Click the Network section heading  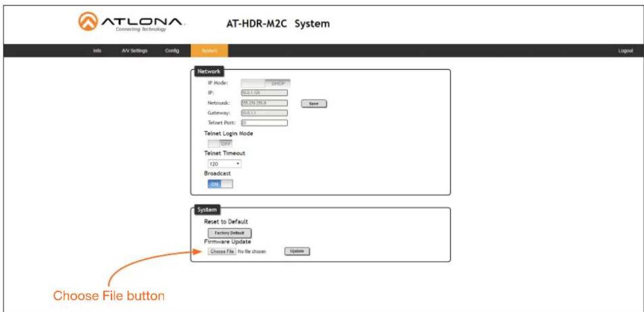coord(208,72)
